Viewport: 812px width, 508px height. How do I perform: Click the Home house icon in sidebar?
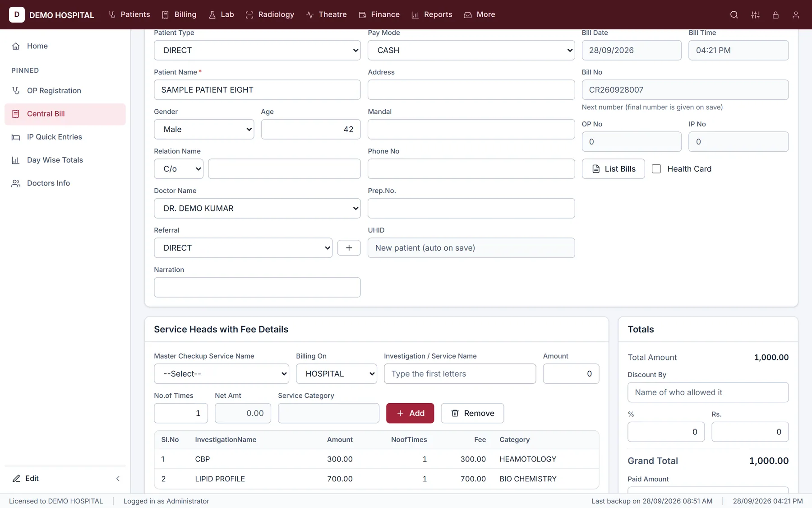point(16,46)
